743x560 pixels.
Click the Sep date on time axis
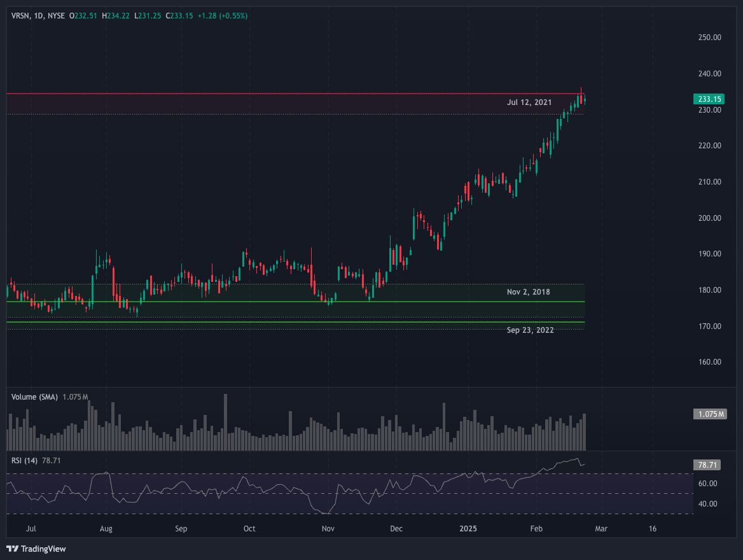click(181, 528)
